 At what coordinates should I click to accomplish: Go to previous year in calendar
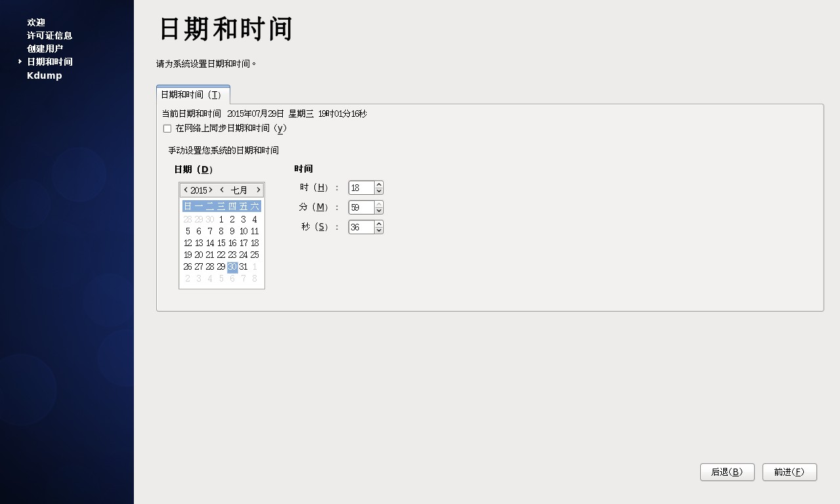[186, 190]
